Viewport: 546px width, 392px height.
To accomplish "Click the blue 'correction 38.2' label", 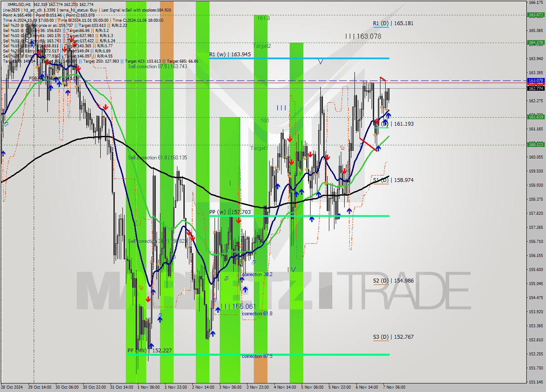I will coord(257,274).
